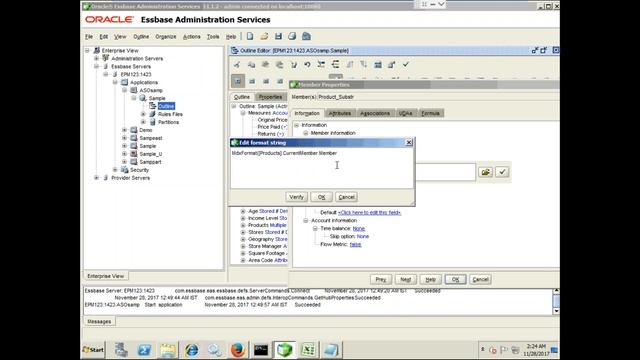Open Firefox from the taskbar
This screenshot has height=360, width=640.
238,350
